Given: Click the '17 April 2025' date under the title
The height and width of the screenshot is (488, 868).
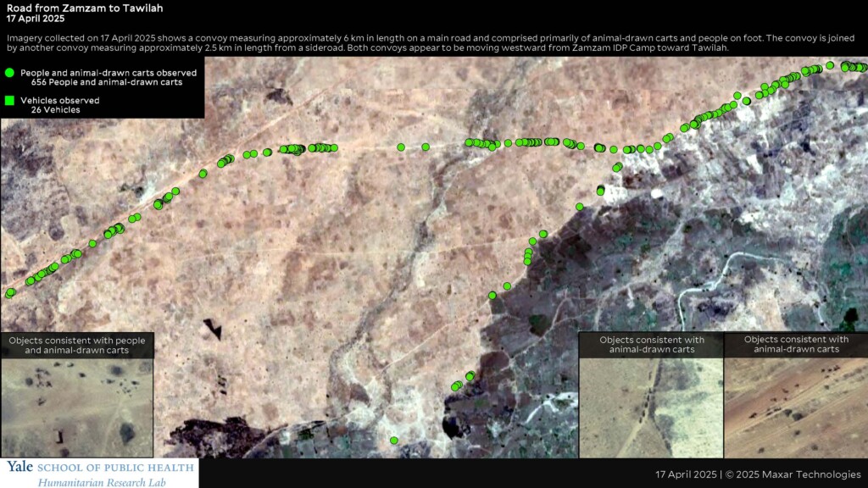Looking at the screenshot, I should pyautogui.click(x=36, y=19).
